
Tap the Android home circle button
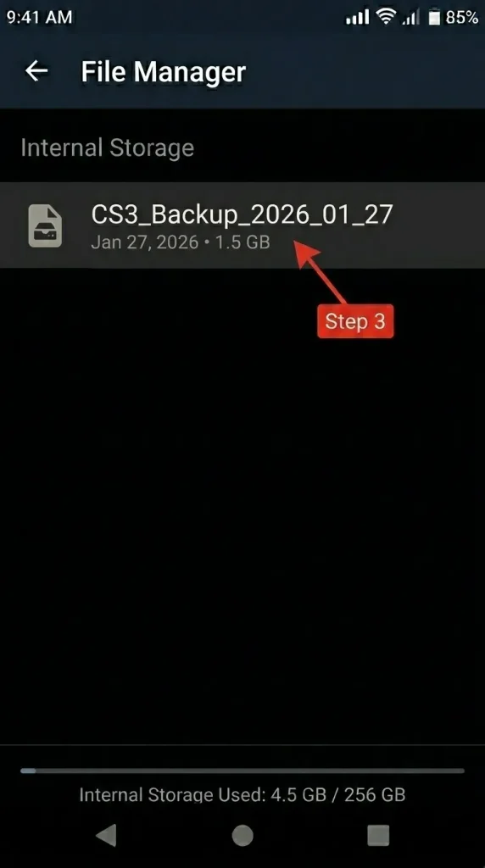pos(242,835)
